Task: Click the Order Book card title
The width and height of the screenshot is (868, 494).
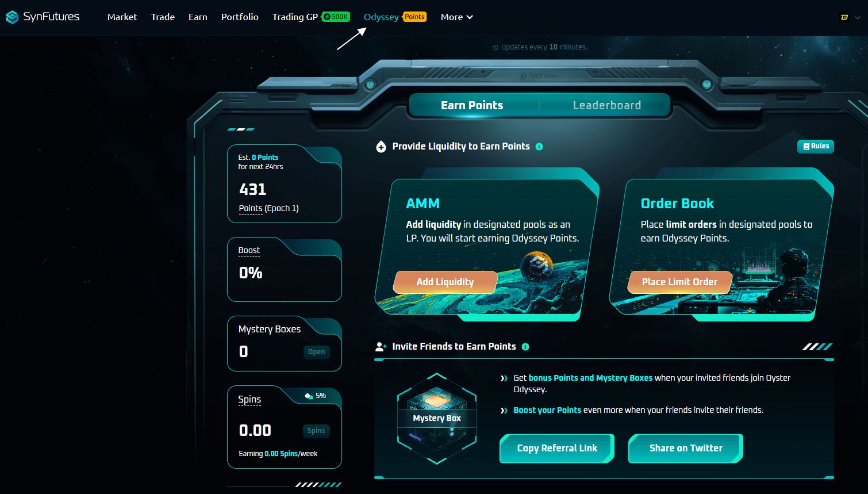Action: click(x=677, y=204)
